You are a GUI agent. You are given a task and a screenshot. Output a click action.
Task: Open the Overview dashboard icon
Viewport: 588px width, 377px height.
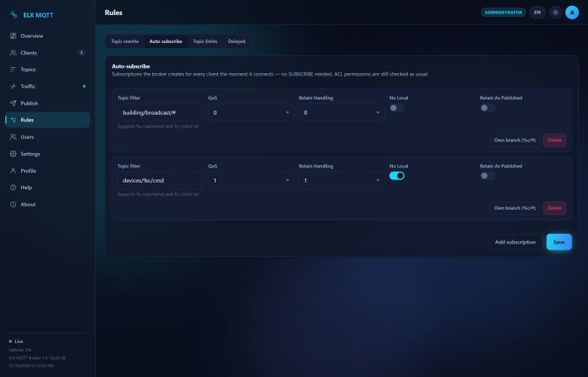tap(13, 36)
